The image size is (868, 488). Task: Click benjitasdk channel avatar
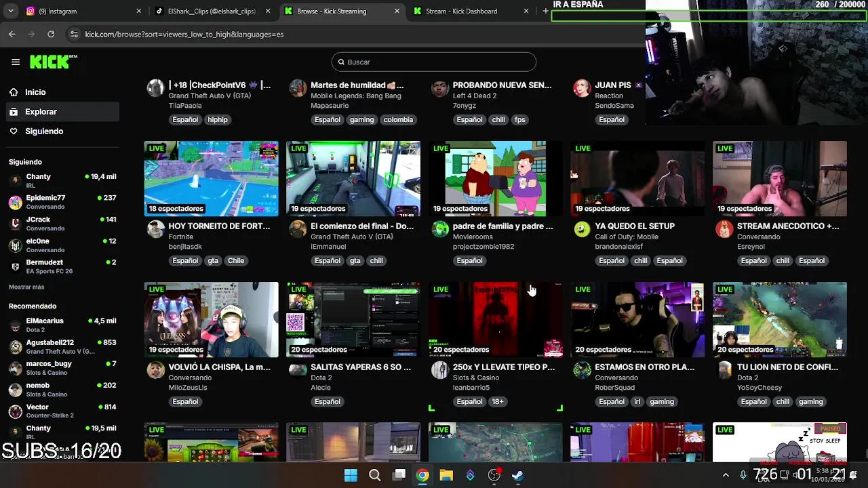[156, 229]
